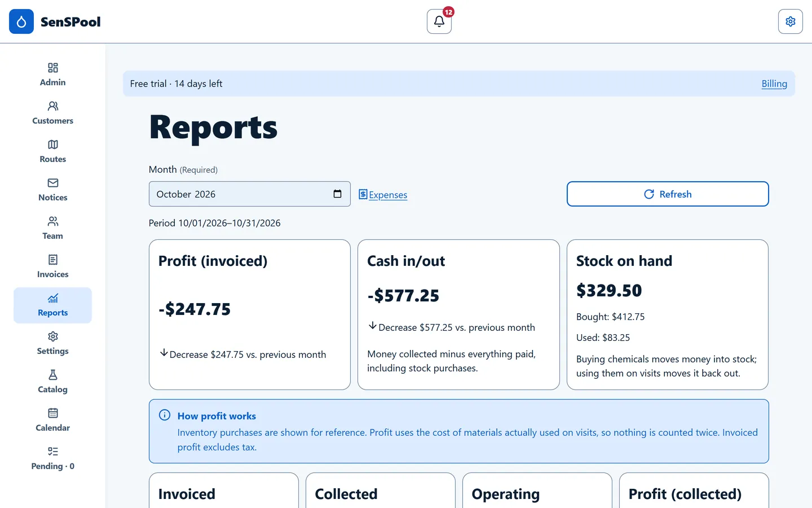Click the $329.50 stock value

click(x=609, y=291)
